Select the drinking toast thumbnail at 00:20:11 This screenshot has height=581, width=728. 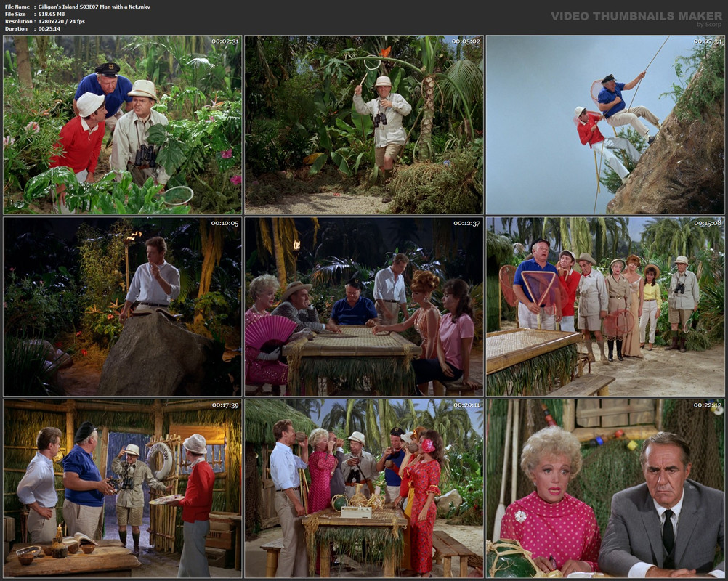(x=364, y=489)
